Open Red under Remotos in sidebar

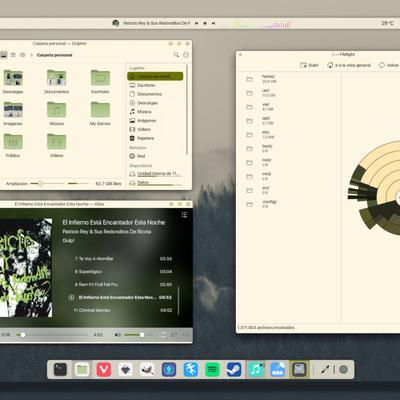(155, 156)
